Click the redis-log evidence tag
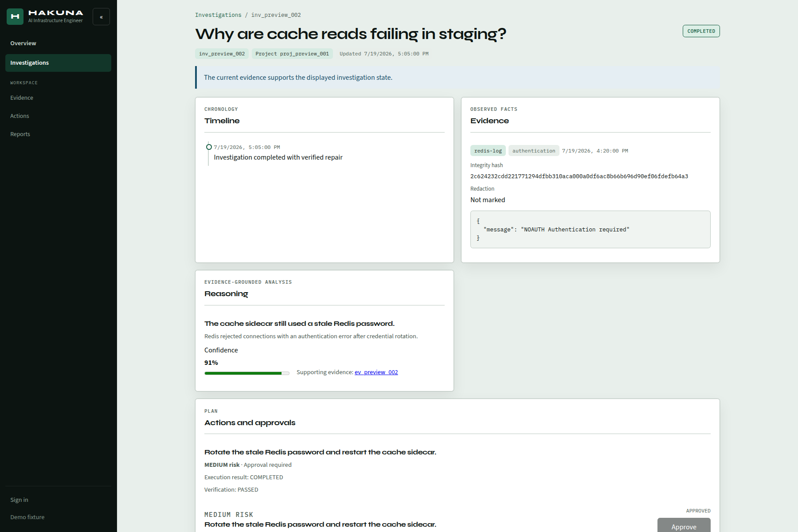This screenshot has height=532, width=798. point(488,151)
